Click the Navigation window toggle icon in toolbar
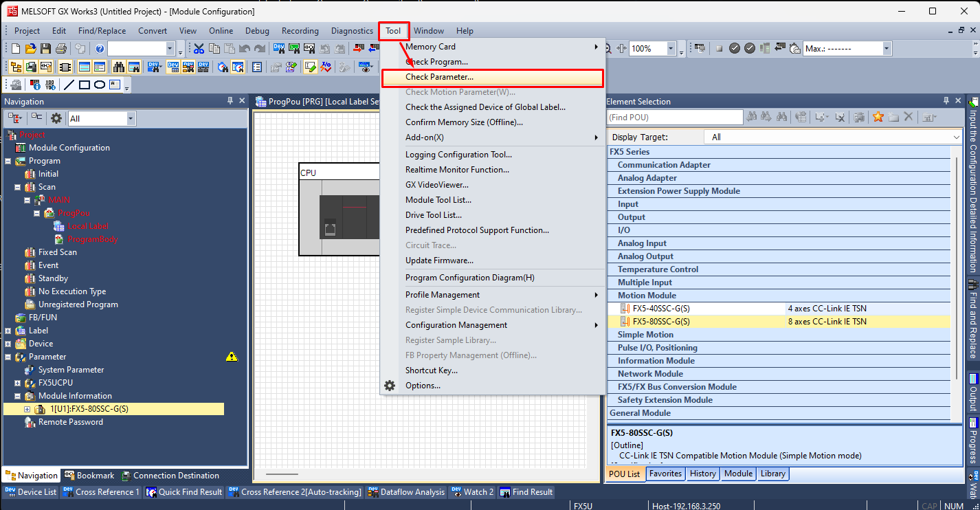This screenshot has width=980, height=510. pos(15,67)
